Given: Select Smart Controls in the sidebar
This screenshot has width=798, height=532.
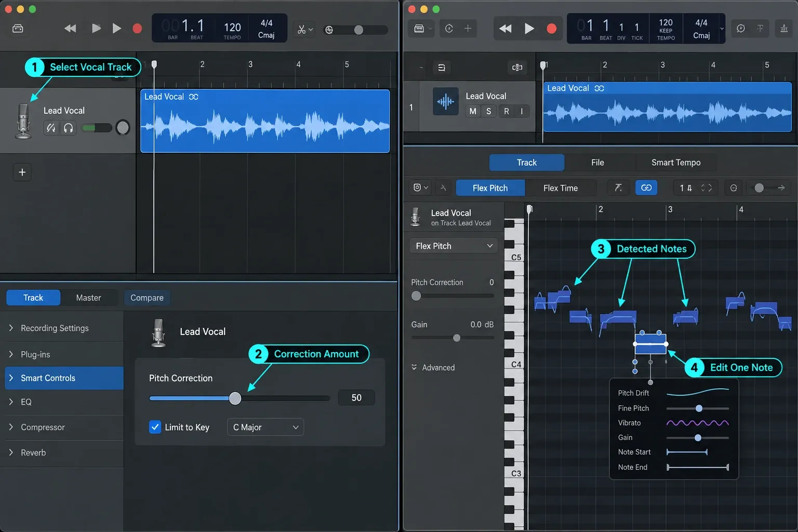Looking at the screenshot, I should [x=64, y=378].
